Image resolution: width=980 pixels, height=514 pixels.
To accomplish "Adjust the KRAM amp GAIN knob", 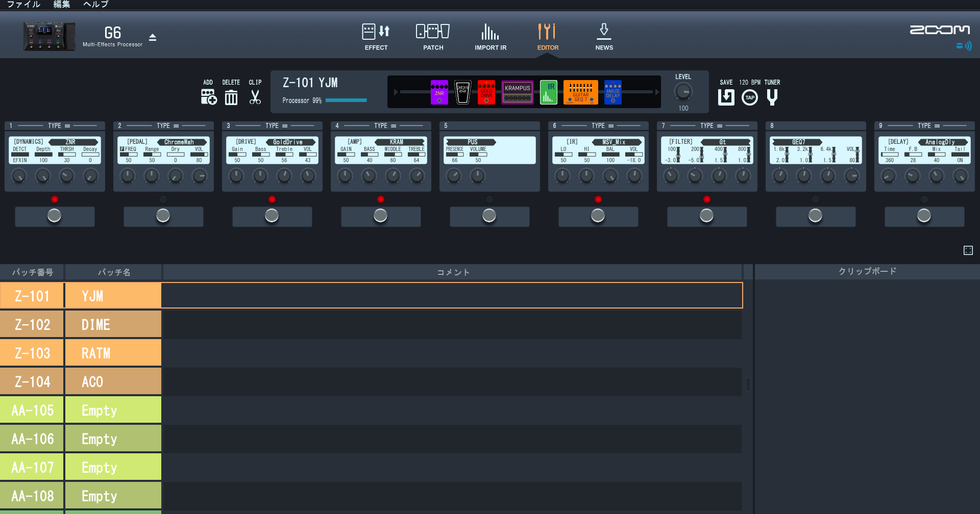I will coord(345,176).
